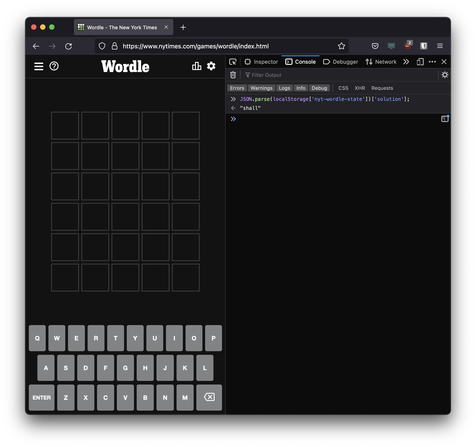This screenshot has height=448, width=476.
Task: Click the JSON.parse command line
Action: [325, 99]
